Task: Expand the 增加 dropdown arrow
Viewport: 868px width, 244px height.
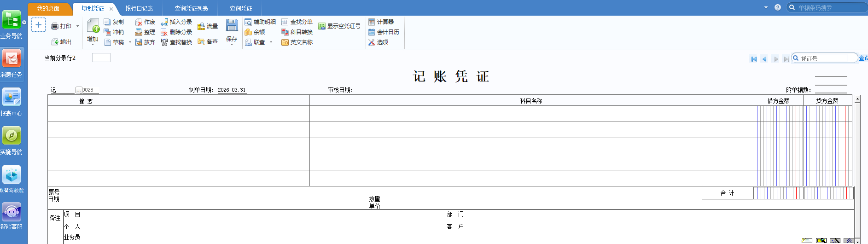Action: tap(93, 45)
